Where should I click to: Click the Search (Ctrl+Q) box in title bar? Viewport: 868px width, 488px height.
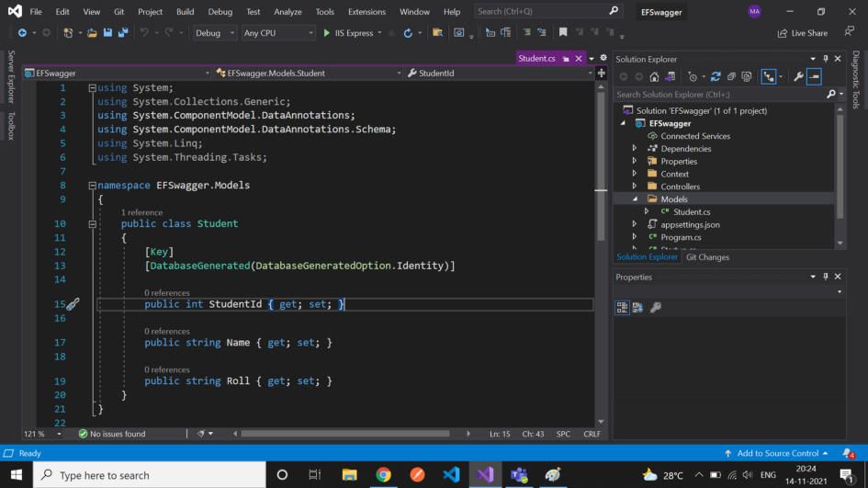pos(548,11)
